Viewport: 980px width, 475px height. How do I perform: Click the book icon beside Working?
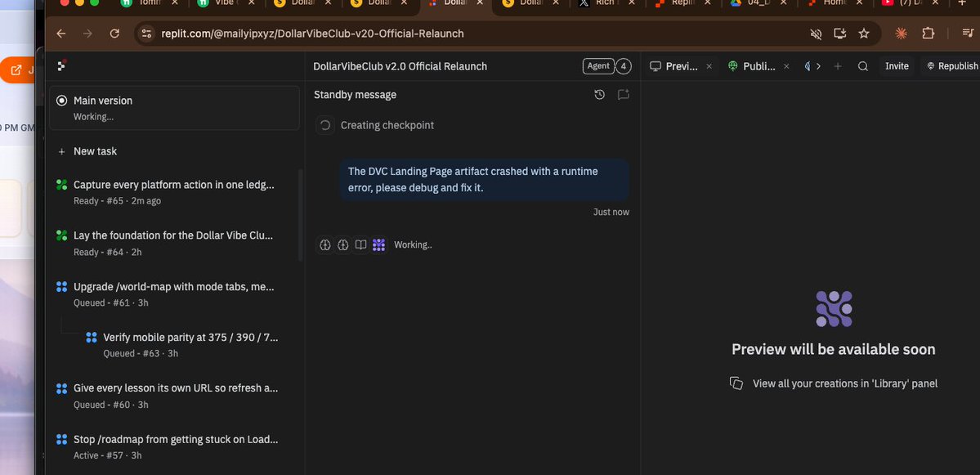pyautogui.click(x=360, y=245)
